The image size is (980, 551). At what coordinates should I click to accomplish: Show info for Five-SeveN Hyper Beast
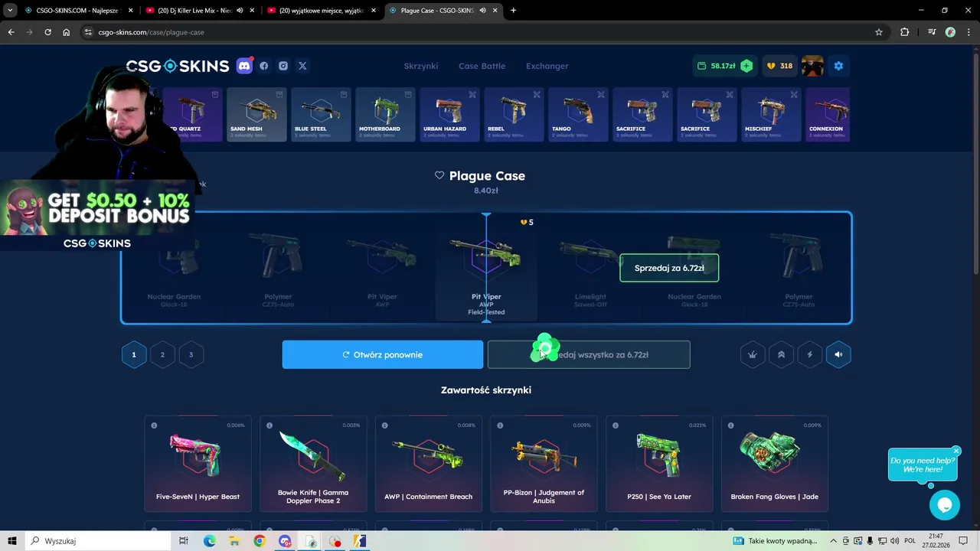point(154,425)
